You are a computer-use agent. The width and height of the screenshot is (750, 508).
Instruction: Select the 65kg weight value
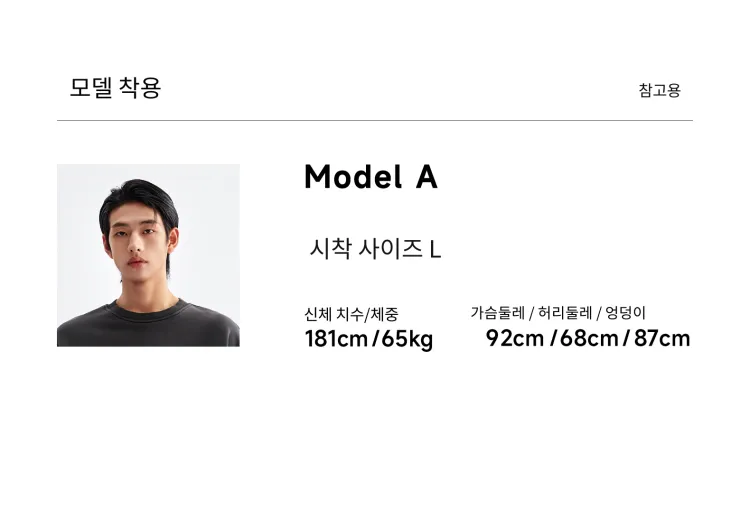(x=407, y=340)
